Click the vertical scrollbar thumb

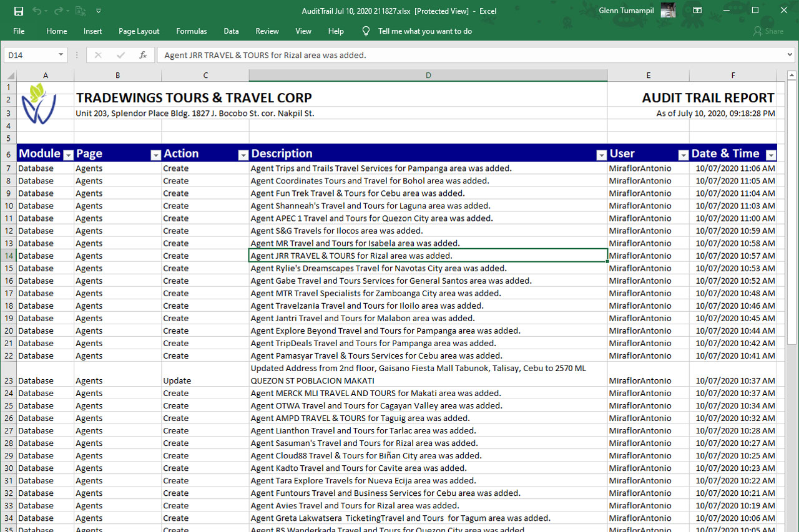792,212
